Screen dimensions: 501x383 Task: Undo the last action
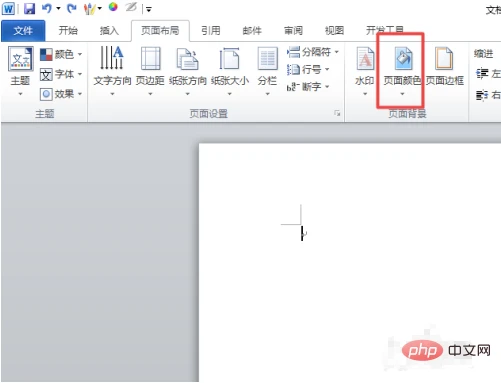click(46, 8)
